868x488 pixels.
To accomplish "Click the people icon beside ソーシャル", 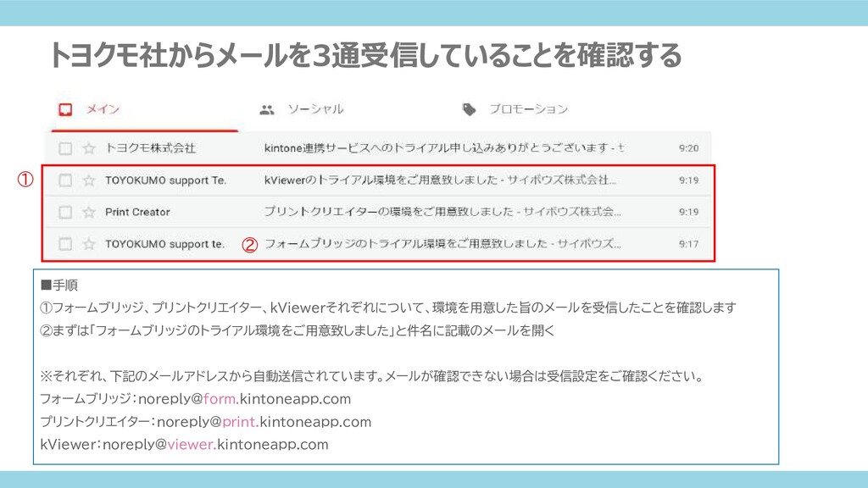I will (x=267, y=110).
